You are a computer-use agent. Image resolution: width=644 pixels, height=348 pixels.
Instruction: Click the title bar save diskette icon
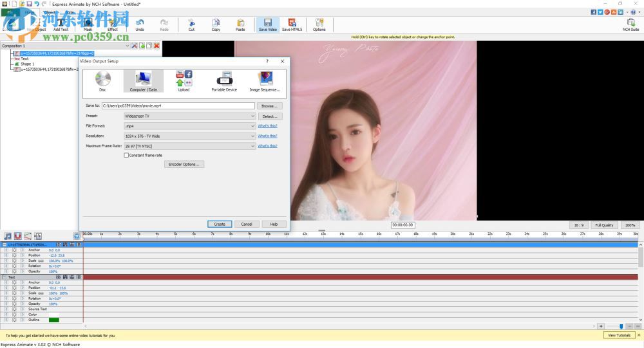29,4
